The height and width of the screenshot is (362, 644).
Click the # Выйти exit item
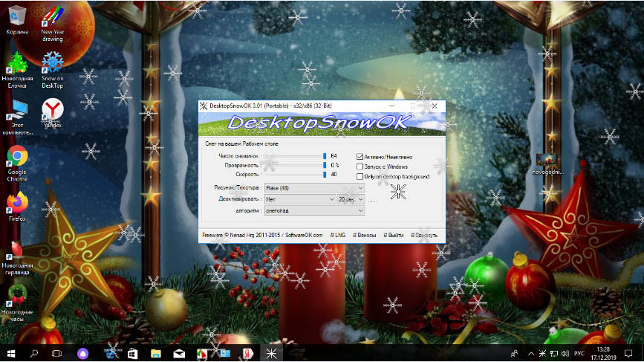[394, 235]
